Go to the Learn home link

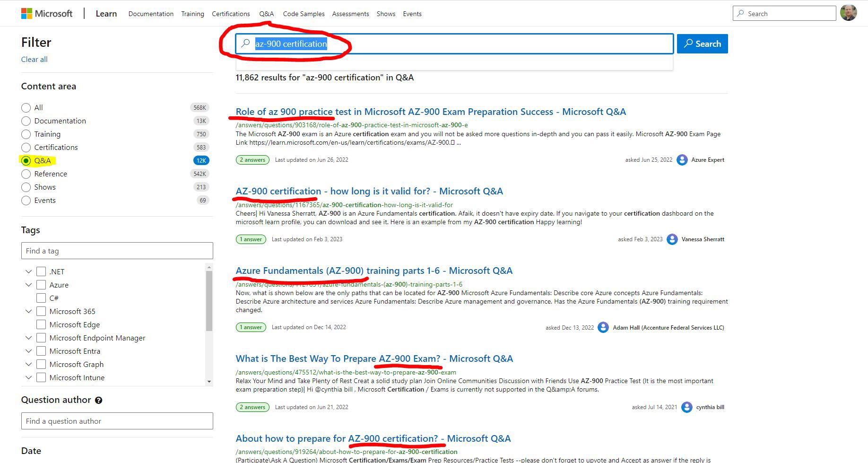(x=106, y=14)
